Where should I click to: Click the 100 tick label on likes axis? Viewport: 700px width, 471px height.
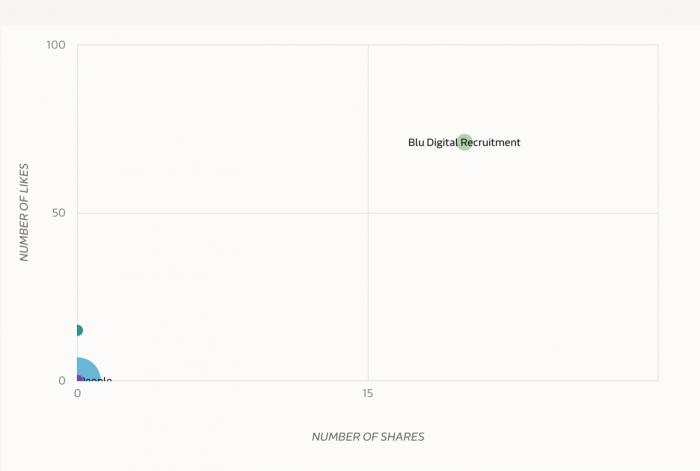56,45
